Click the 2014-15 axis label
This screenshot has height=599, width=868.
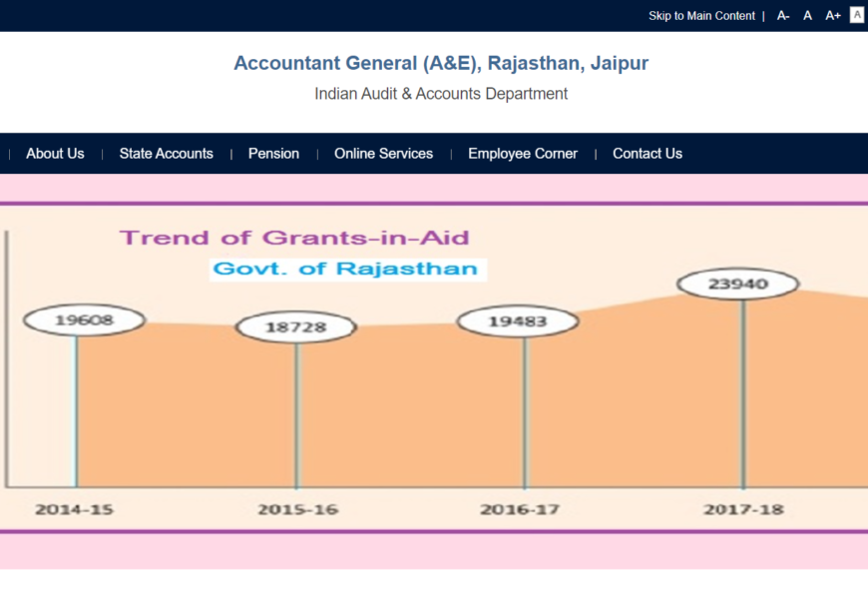(x=75, y=509)
